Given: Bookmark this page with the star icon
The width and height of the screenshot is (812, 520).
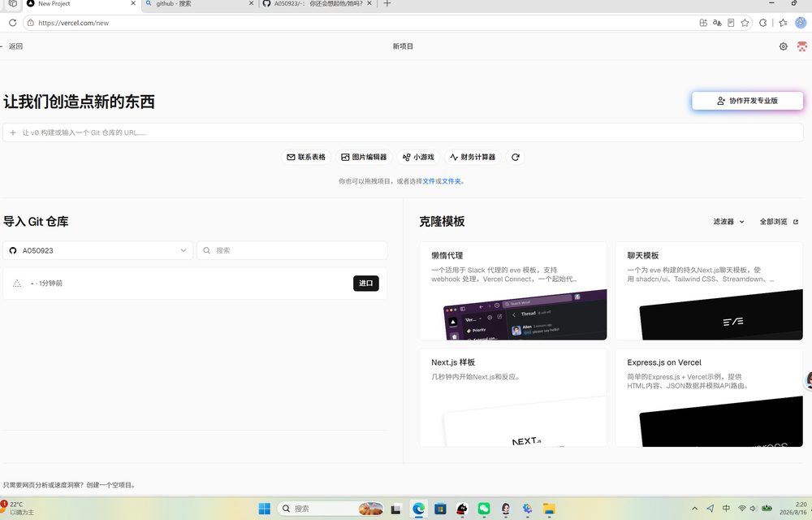Looking at the screenshot, I should (745, 23).
